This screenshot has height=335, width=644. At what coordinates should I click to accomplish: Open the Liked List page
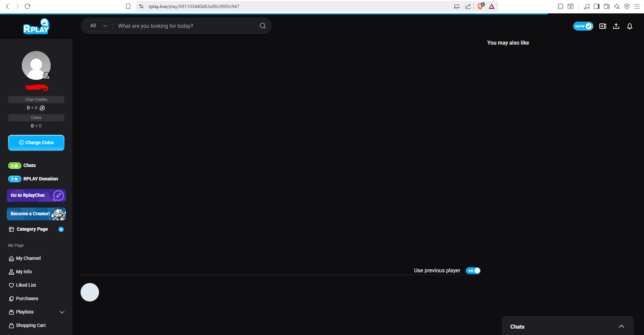pyautogui.click(x=22, y=285)
